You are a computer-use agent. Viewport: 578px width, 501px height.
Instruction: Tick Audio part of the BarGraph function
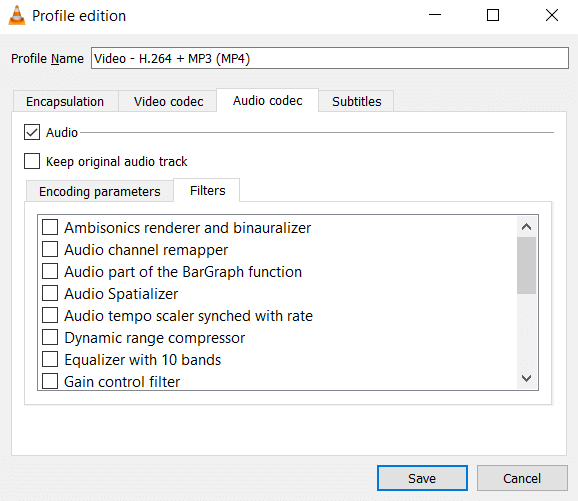50,271
